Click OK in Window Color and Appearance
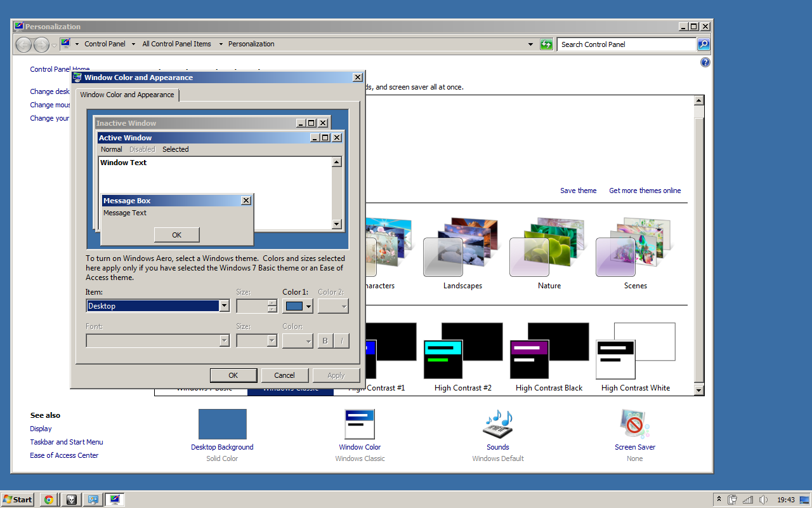 (233, 375)
